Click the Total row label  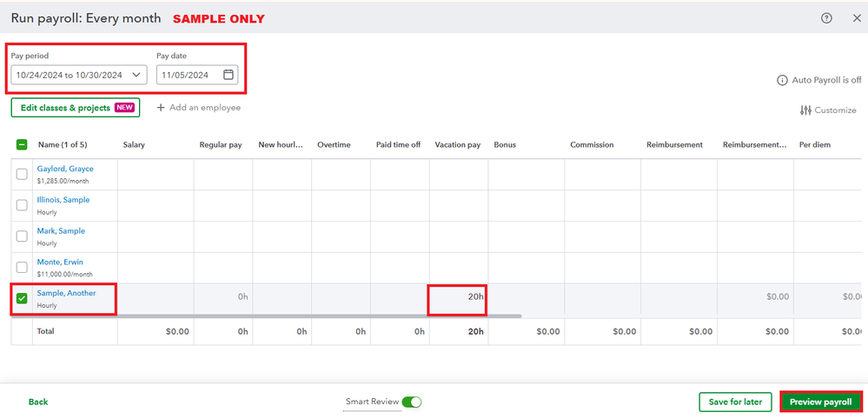tap(46, 331)
